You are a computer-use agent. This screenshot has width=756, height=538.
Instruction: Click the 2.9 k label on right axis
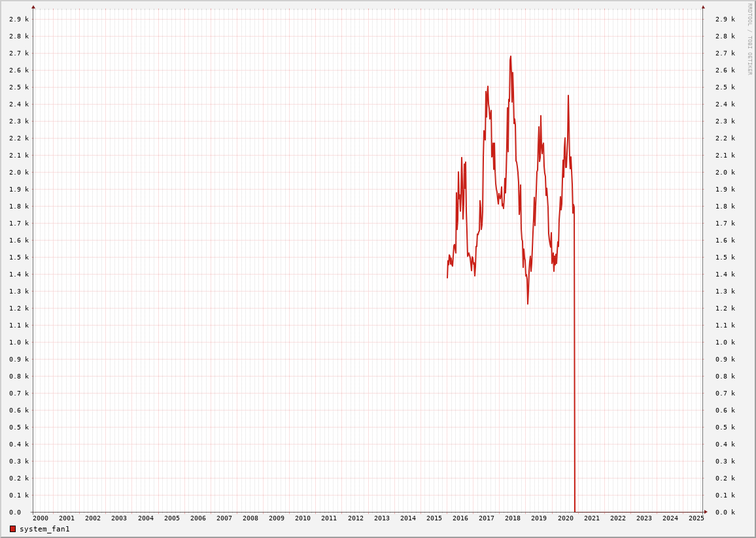tap(725, 20)
